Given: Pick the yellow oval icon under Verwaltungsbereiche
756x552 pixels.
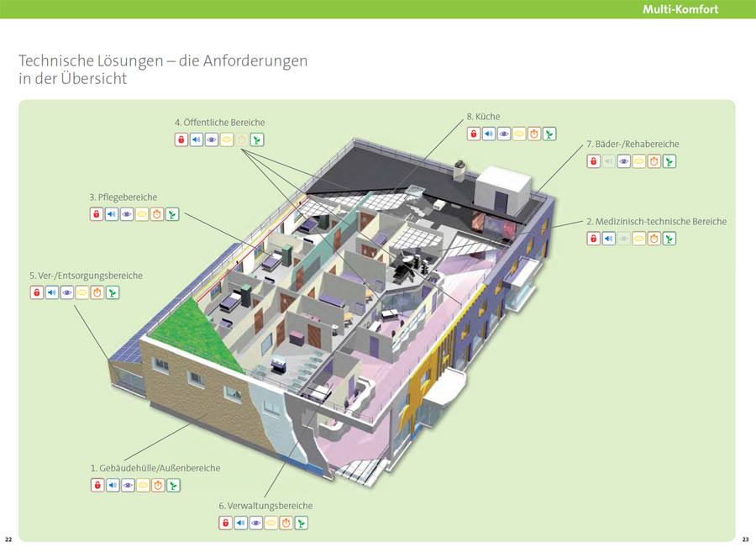Looking at the screenshot, I should point(271,523).
